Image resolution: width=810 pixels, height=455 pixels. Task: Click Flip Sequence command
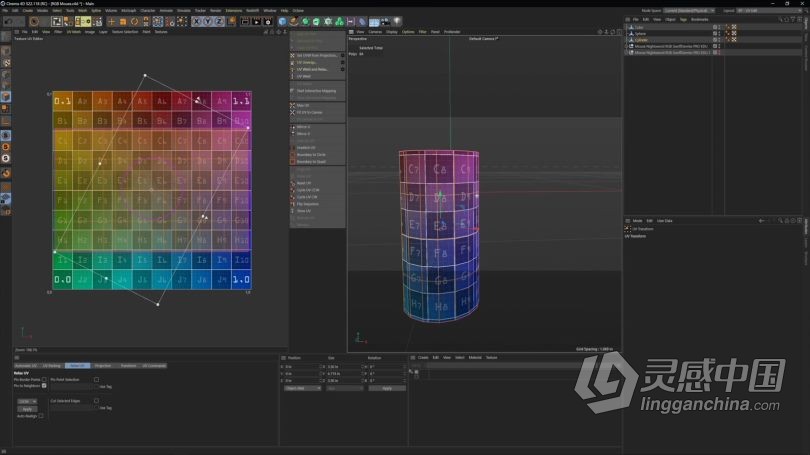[307, 204]
